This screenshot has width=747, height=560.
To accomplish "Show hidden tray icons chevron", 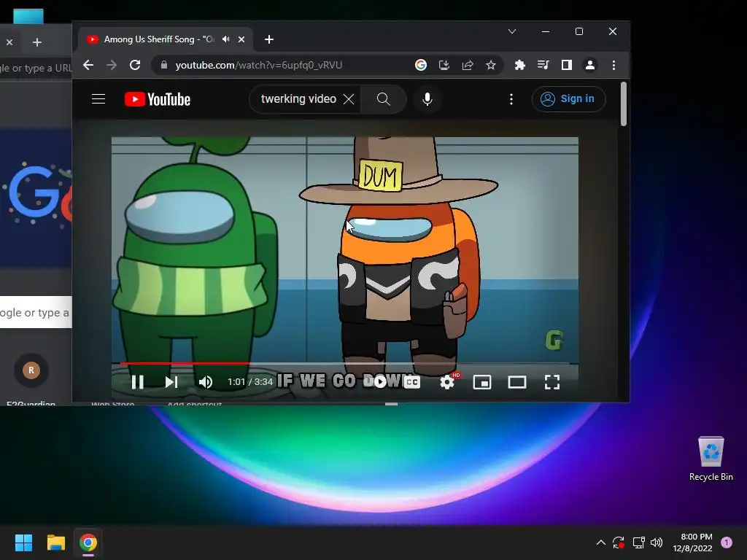I will click(601, 542).
